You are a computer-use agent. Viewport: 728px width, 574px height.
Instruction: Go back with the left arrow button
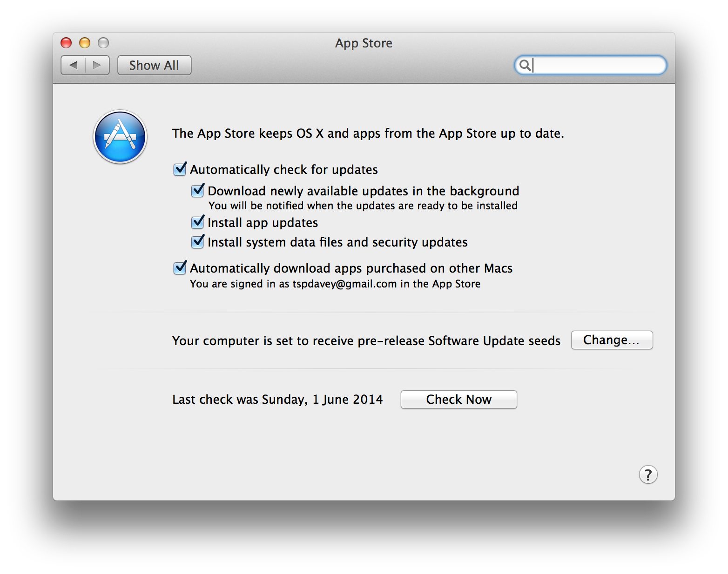(x=73, y=65)
